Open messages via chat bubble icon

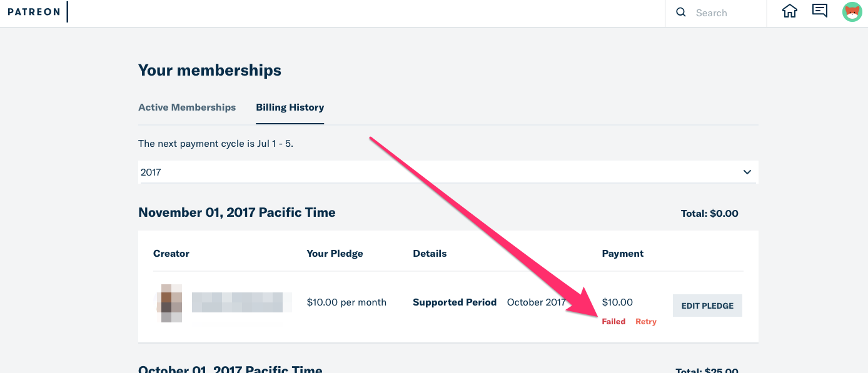tap(820, 11)
